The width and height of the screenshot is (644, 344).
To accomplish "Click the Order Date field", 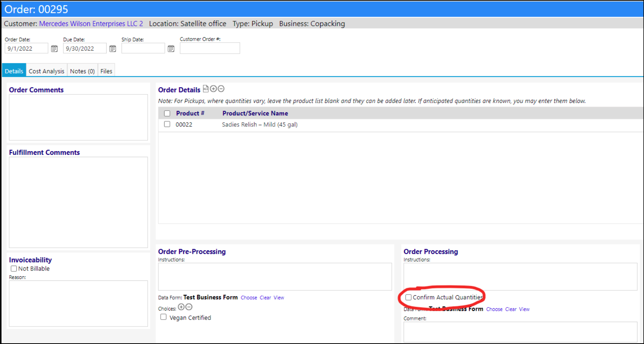I will tap(27, 48).
